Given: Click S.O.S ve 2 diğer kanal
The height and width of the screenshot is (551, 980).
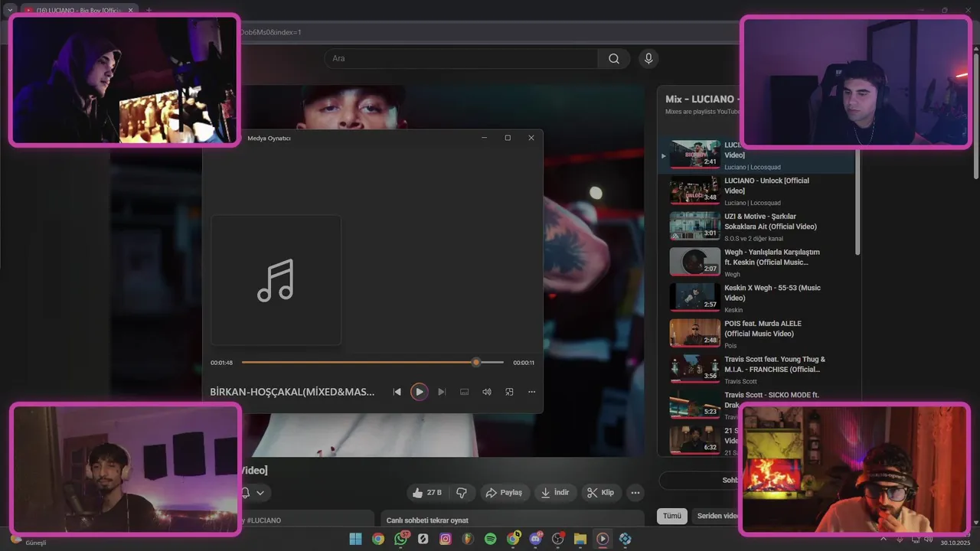Looking at the screenshot, I should [x=756, y=239].
